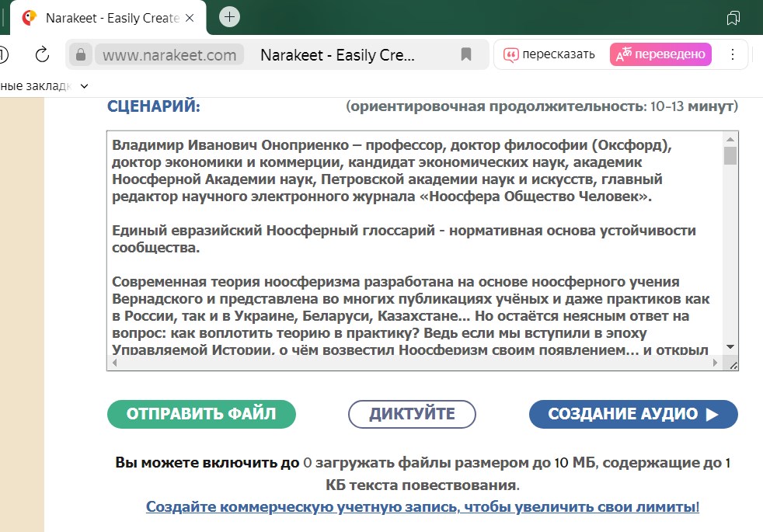This screenshot has width=763, height=532.
Task: Click the estimated duration 10-13 минут text
Action: tap(542, 106)
